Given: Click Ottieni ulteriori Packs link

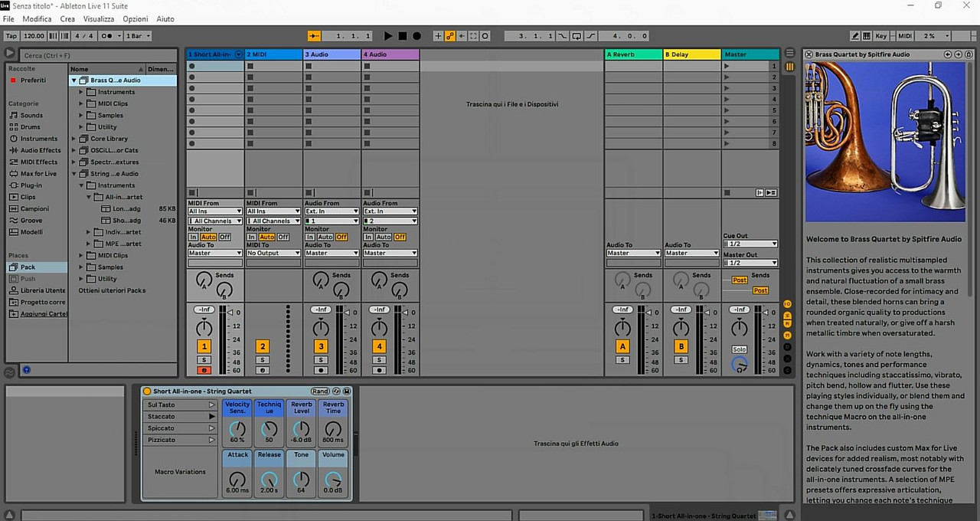Looking at the screenshot, I should click(112, 290).
